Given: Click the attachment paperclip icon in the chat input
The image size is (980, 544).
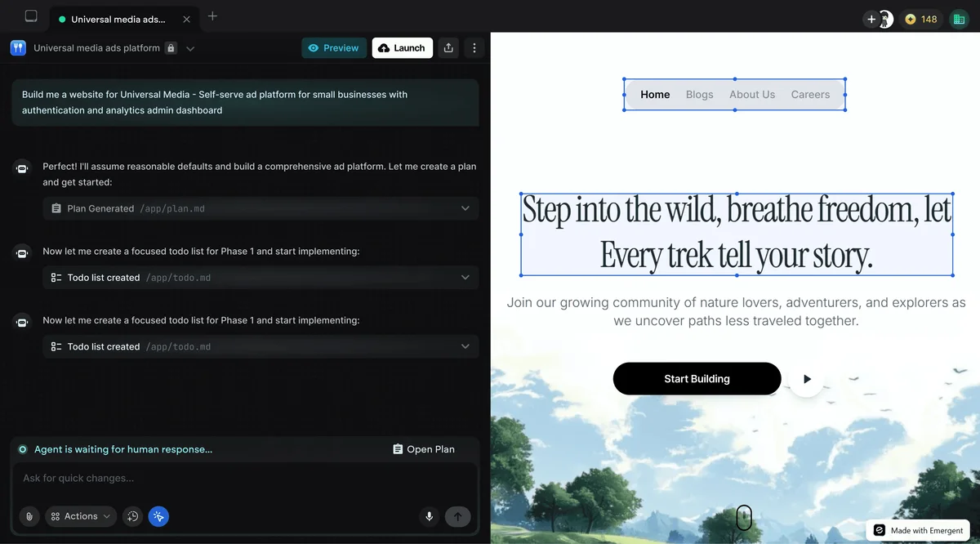Looking at the screenshot, I should click(29, 516).
